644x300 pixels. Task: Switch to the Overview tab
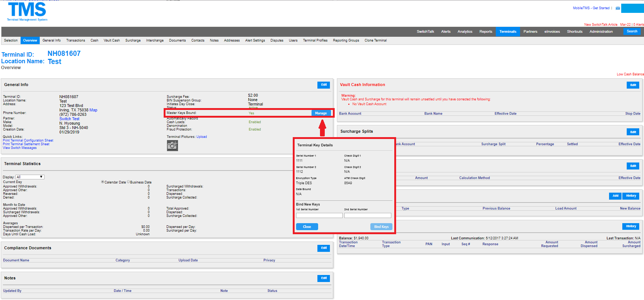point(30,40)
